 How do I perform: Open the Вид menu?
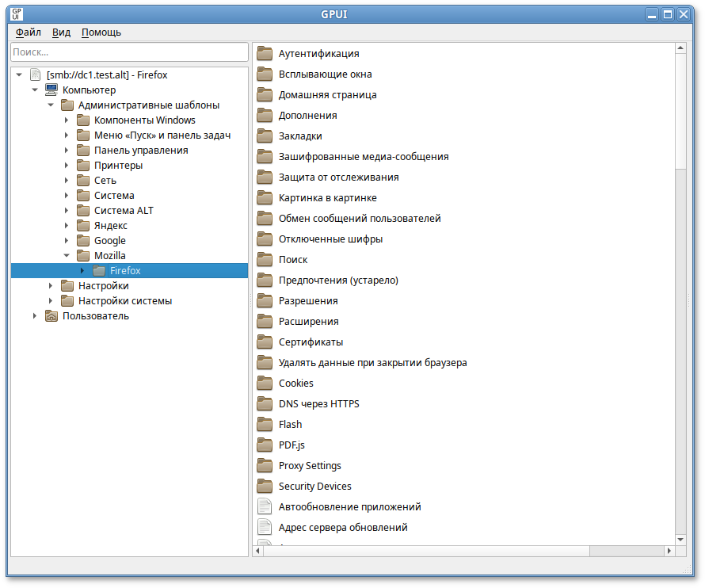point(60,32)
